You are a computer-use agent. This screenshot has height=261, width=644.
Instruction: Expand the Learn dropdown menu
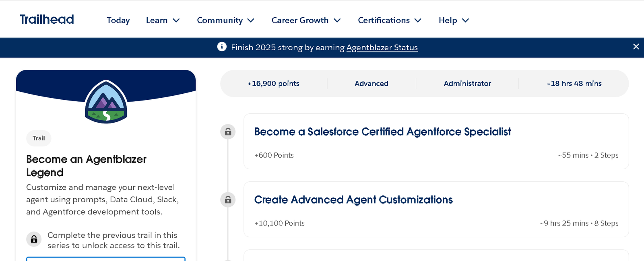point(163,21)
